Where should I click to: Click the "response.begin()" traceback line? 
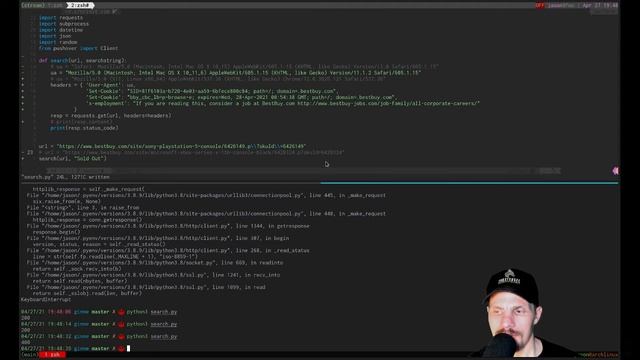57,232
